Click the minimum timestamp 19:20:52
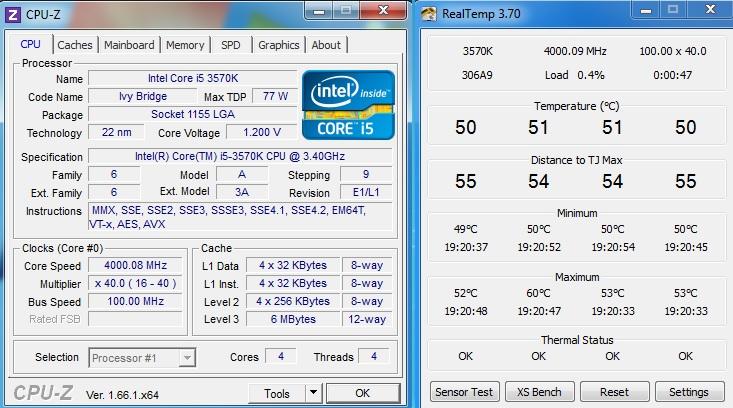Viewport: 733px width, 408px height. click(539, 247)
